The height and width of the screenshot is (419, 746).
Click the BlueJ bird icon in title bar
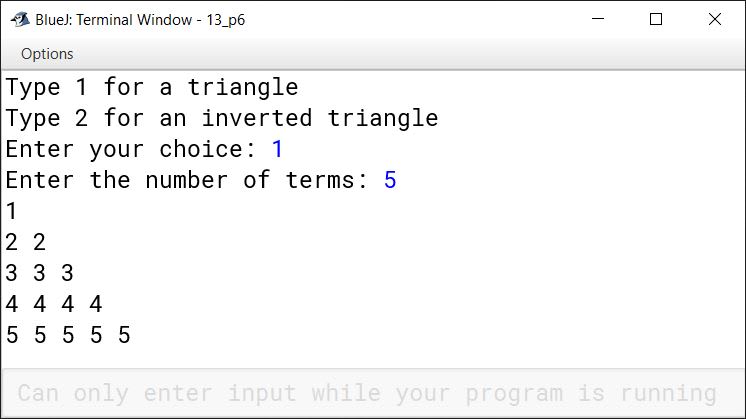[x=20, y=19]
